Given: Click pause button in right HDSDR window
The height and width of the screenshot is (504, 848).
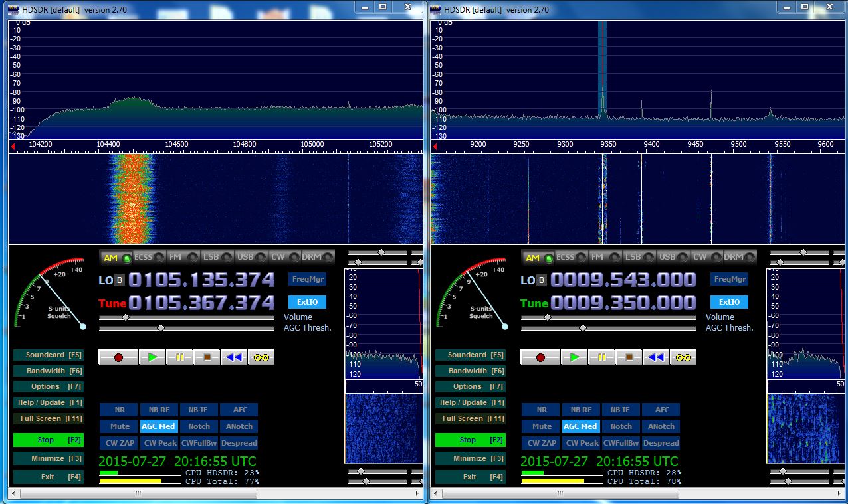Looking at the screenshot, I should (601, 357).
